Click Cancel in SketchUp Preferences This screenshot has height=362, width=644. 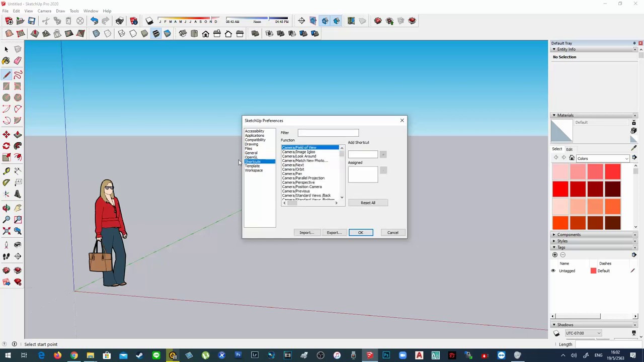pyautogui.click(x=392, y=233)
